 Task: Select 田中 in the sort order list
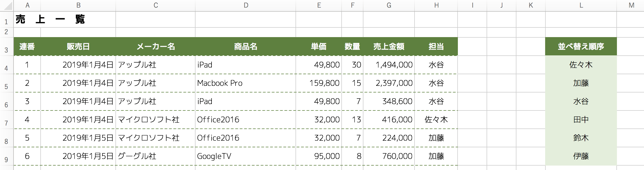pyautogui.click(x=581, y=120)
